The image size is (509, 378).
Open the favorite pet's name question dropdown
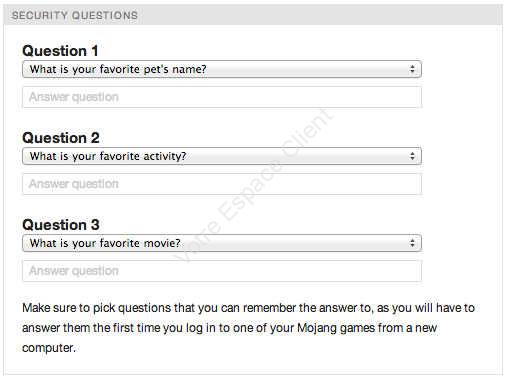(222, 69)
